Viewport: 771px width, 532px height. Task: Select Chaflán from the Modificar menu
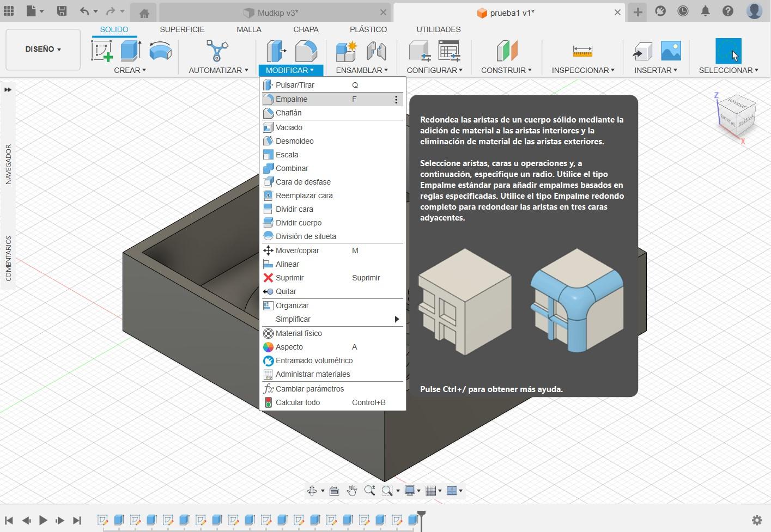click(332, 113)
